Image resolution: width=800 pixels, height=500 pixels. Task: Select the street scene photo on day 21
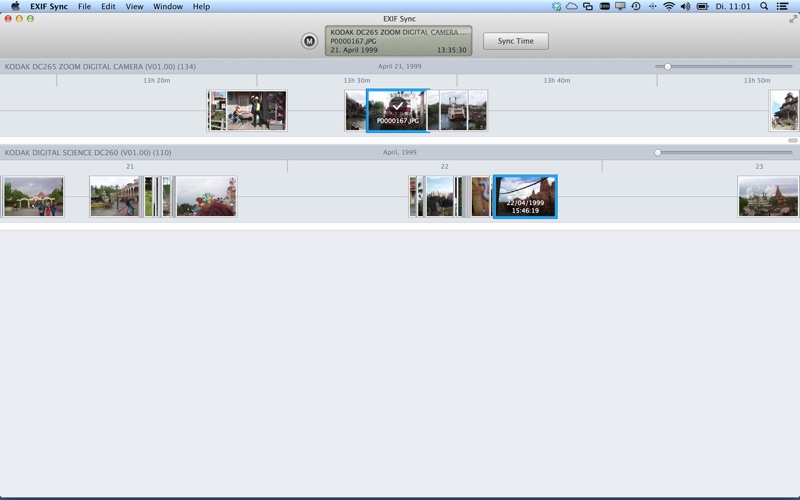[114, 197]
